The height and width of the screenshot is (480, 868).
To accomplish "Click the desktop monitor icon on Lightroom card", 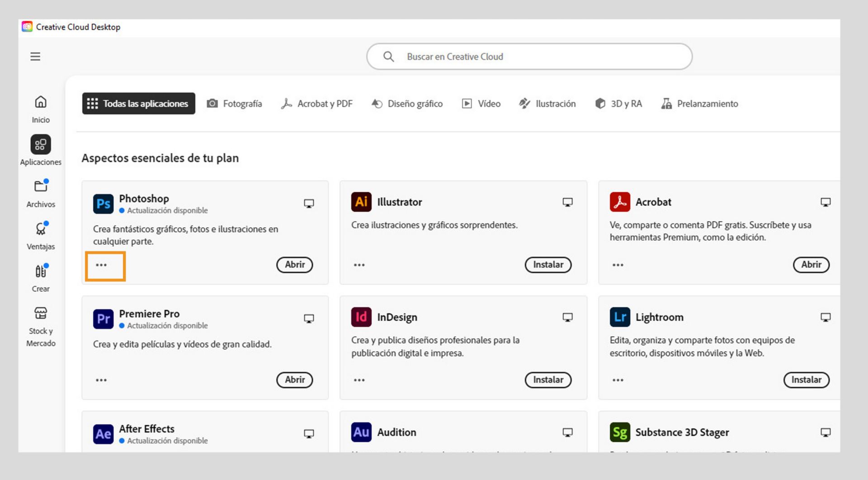I will tap(826, 317).
